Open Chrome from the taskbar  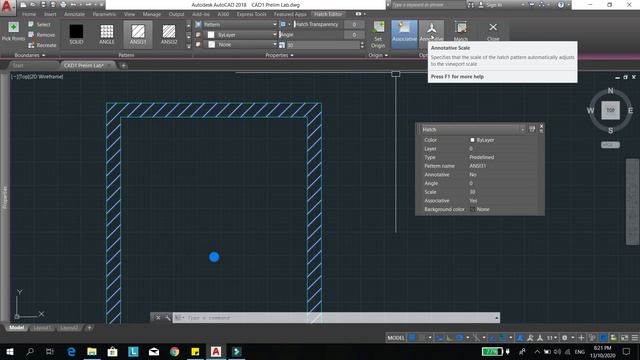(x=175, y=351)
